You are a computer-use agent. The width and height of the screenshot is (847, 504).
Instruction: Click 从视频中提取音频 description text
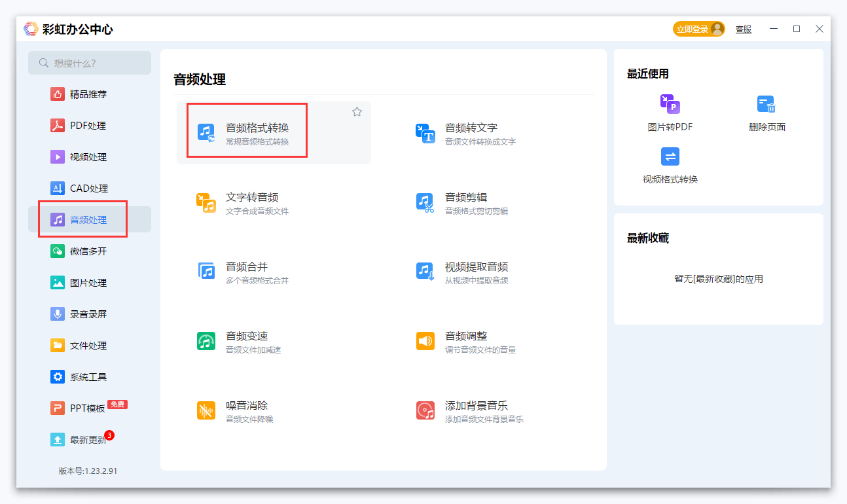pyautogui.click(x=477, y=281)
